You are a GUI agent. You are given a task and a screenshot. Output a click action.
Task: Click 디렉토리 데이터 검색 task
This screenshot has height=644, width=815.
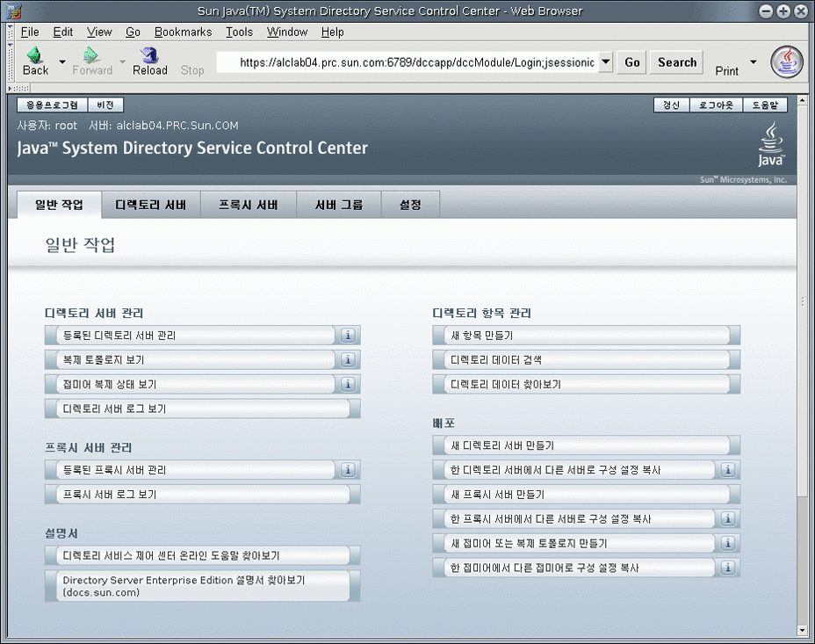(587, 359)
